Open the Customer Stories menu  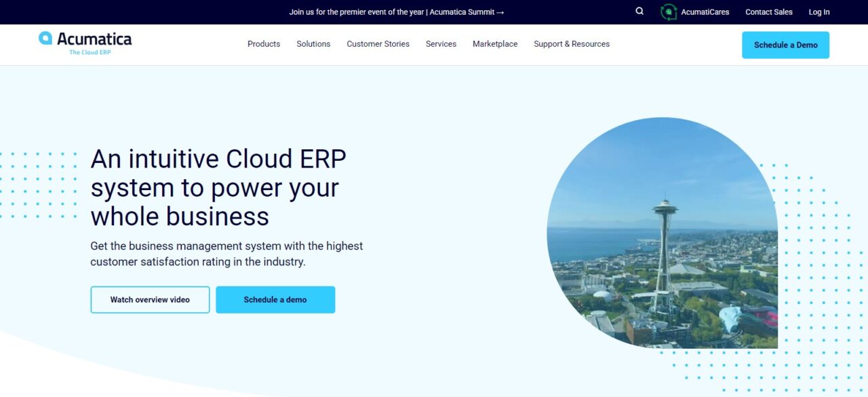378,44
